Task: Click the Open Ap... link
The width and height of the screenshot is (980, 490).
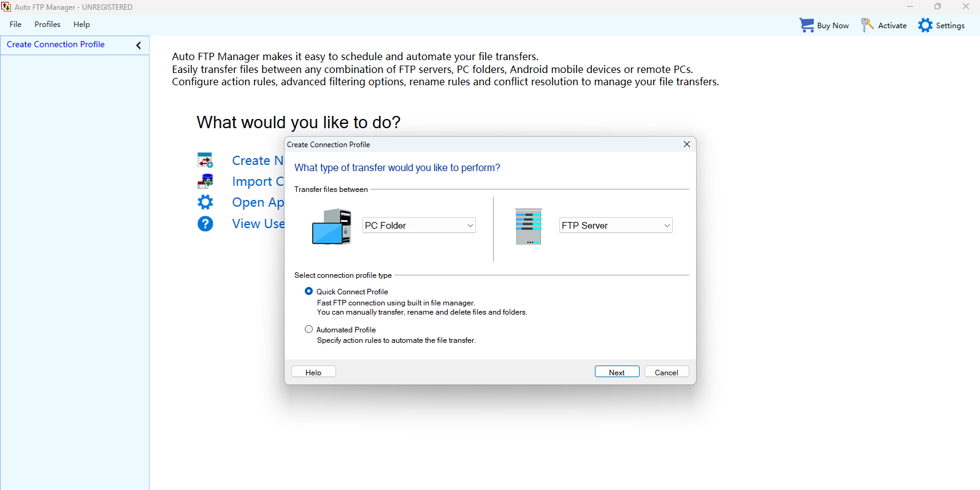Action: tap(258, 202)
